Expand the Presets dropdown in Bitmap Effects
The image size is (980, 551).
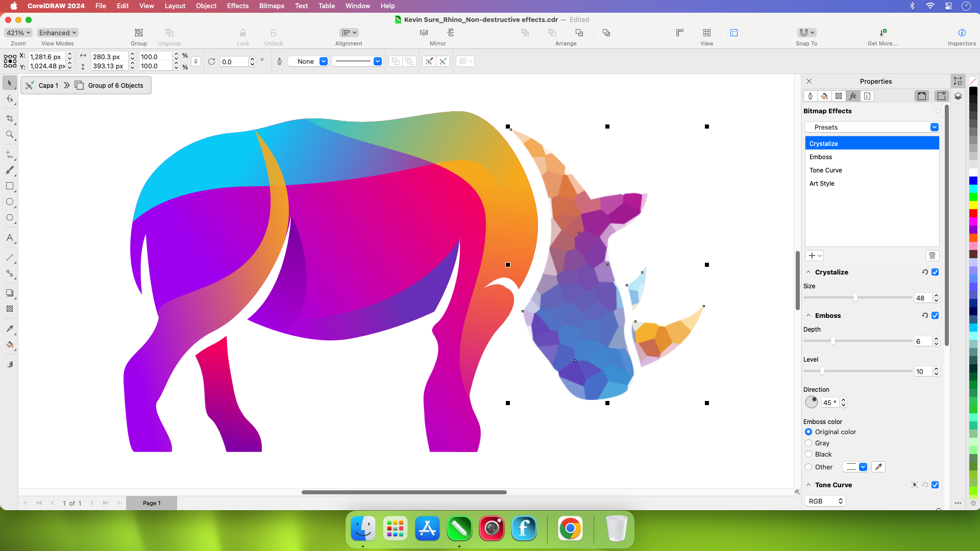coord(934,127)
